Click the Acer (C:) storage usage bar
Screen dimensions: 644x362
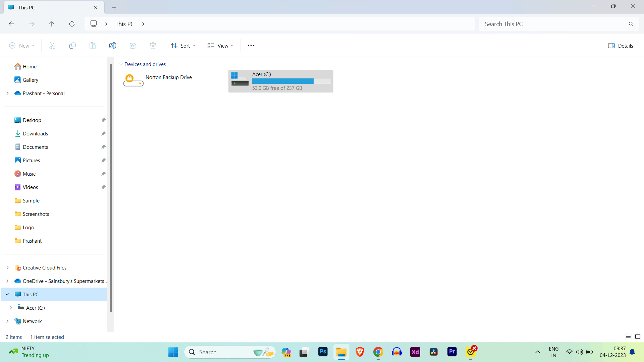click(291, 81)
